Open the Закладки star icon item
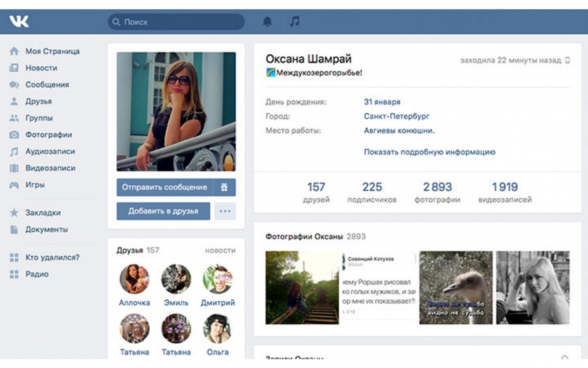This screenshot has width=588, height=368. click(43, 213)
